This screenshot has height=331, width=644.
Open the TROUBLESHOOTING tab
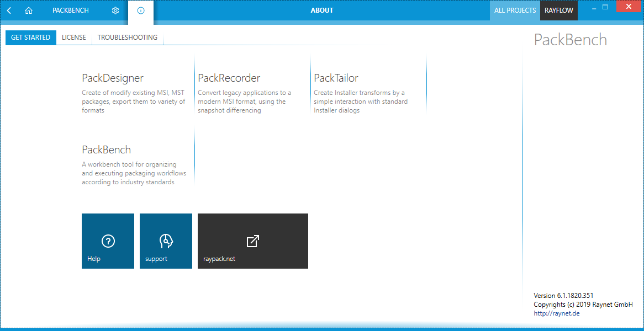[x=128, y=38]
